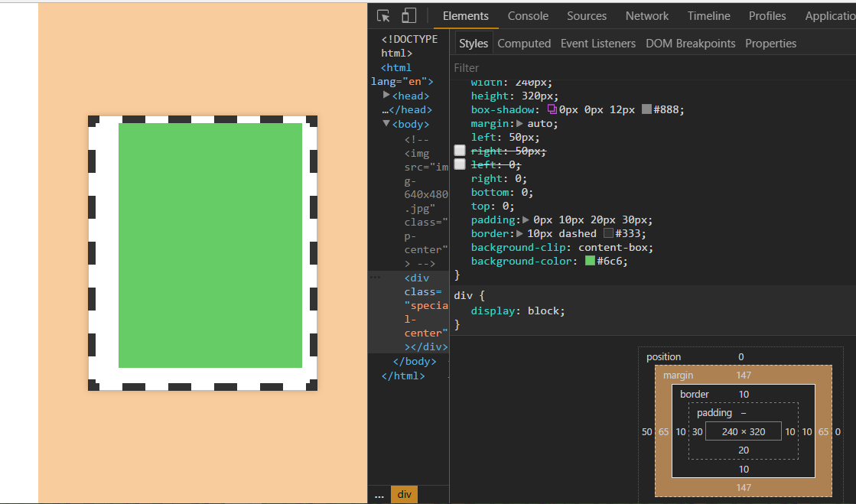
Task: Open the #888 box-shadow color swatch
Action: [x=646, y=109]
